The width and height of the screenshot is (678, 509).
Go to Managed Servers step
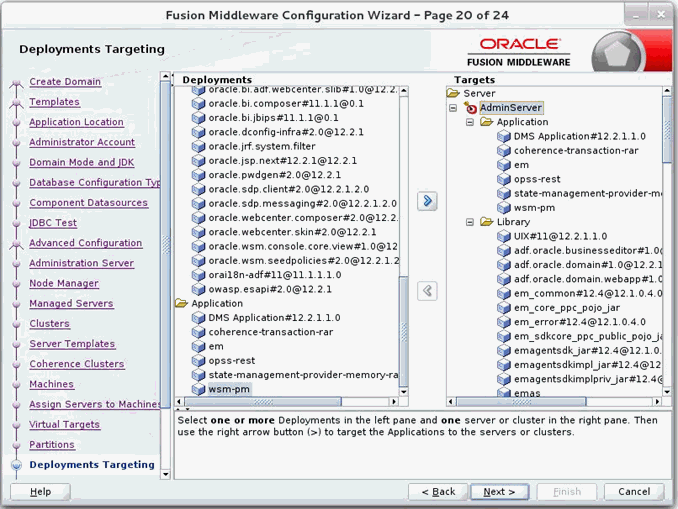(x=71, y=304)
